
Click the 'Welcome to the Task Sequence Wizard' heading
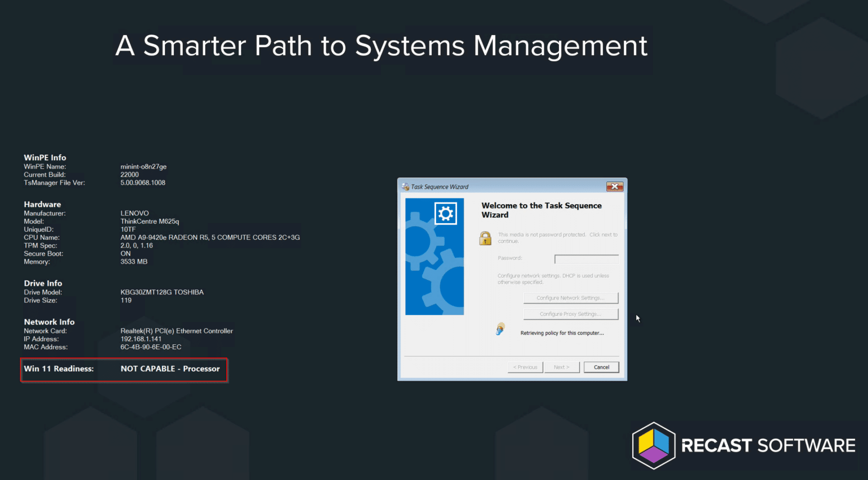pyautogui.click(x=541, y=210)
